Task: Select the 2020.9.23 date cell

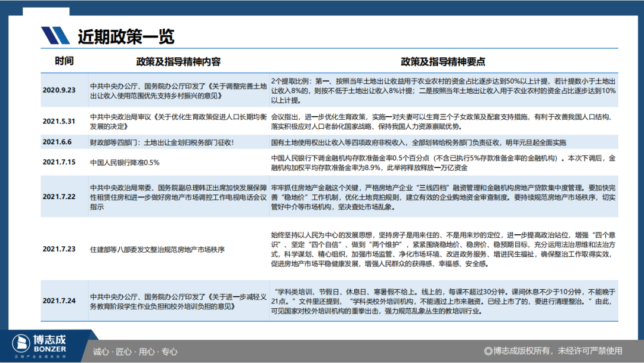Action: [60, 90]
